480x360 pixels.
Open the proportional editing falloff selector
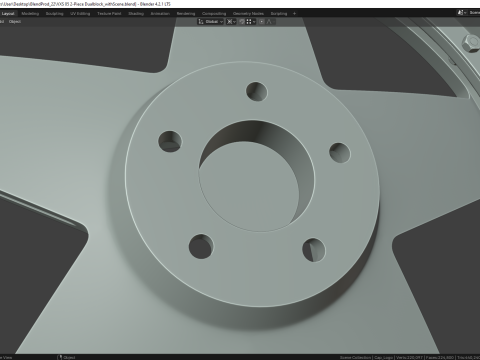tap(270, 22)
